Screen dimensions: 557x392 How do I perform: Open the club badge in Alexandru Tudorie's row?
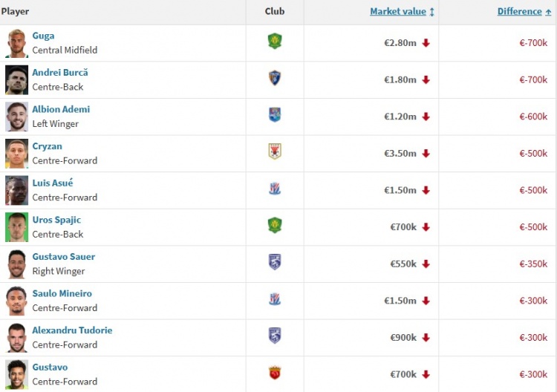click(275, 336)
